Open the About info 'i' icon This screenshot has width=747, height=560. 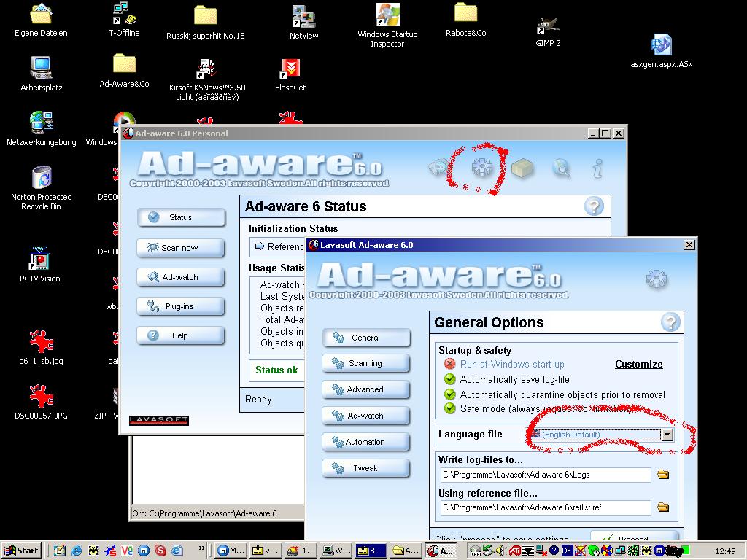[597, 168]
